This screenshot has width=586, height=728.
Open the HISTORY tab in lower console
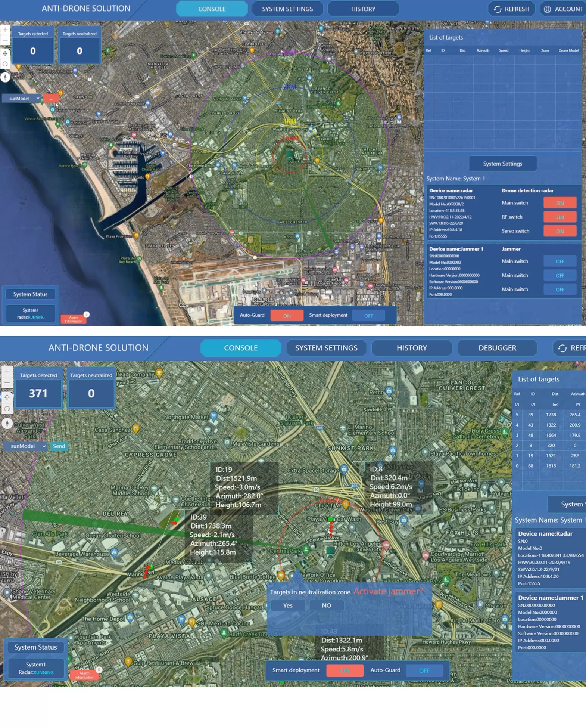point(412,348)
